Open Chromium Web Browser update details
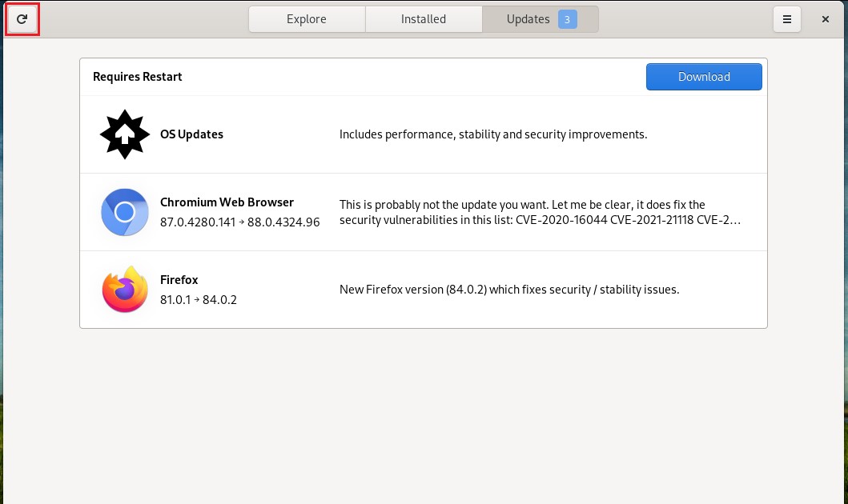Image resolution: width=848 pixels, height=504 pixels. tap(227, 202)
